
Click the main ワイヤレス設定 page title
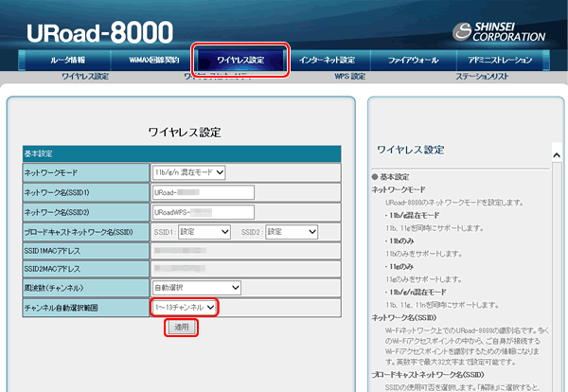point(185,133)
